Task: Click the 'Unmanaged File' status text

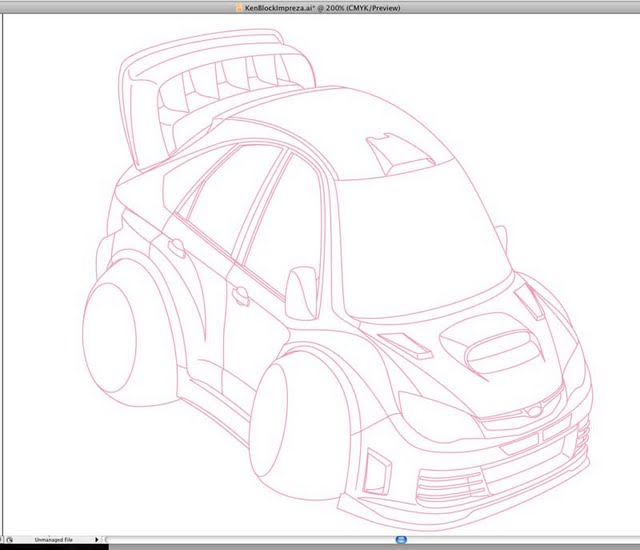Action: [x=53, y=540]
